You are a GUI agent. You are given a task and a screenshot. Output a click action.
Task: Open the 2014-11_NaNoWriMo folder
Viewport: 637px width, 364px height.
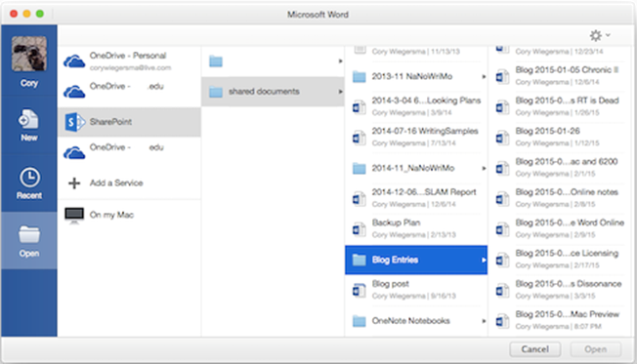pos(416,168)
